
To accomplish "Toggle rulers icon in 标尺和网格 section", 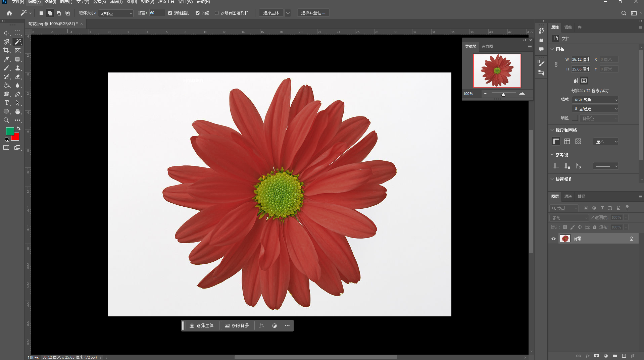I will [x=556, y=141].
